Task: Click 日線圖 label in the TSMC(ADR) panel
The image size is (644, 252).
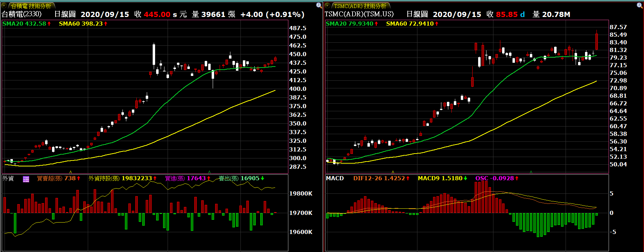Action: 417,14
